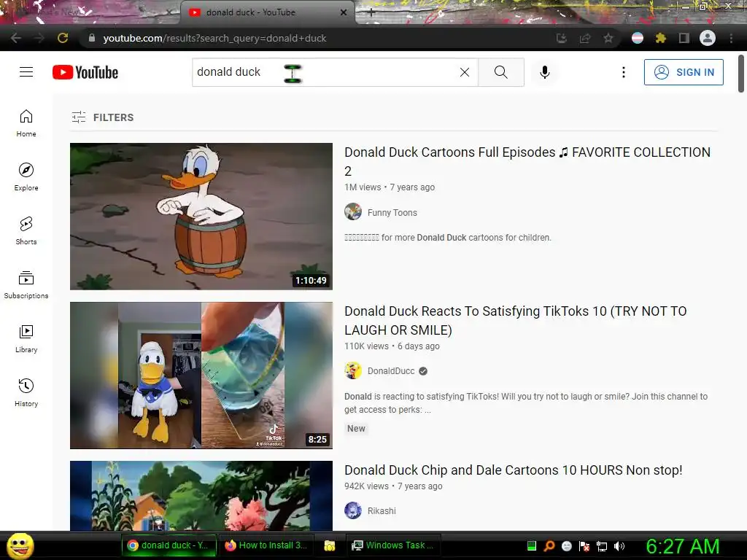
Task: Switch to How to Install Firefox taskbar button
Action: coord(266,545)
